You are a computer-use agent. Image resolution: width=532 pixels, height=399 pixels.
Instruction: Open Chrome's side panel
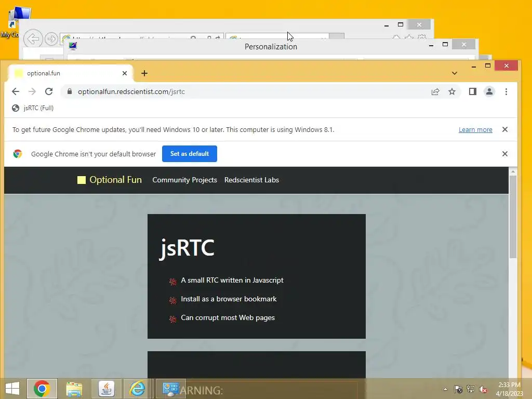[x=473, y=91]
